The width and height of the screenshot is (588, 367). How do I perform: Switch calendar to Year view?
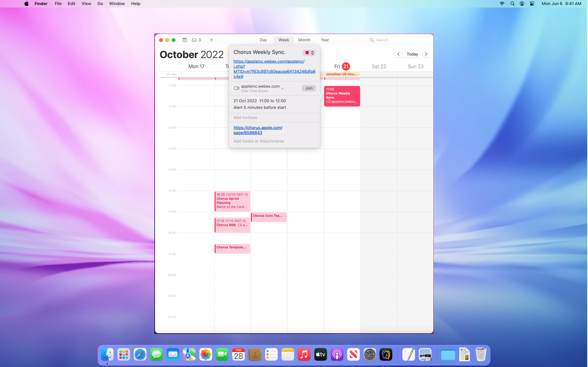coord(324,40)
